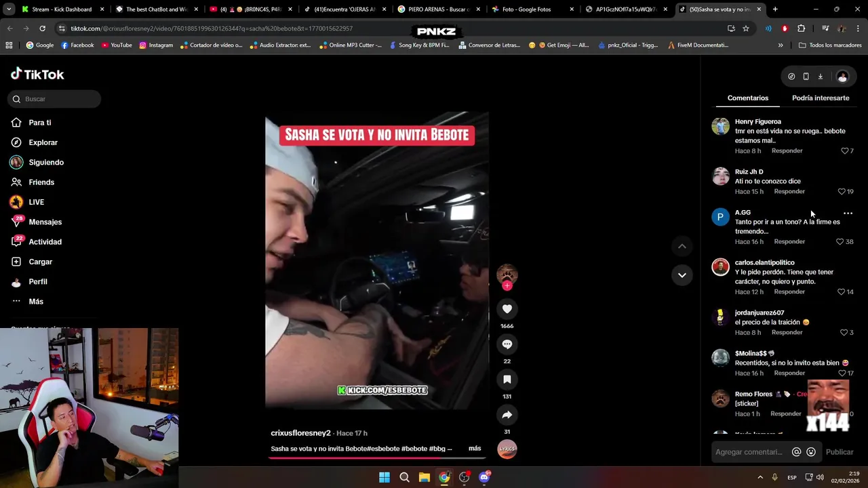Screen dimensions: 868x488
Task: Open the spinning music disc sound page
Action: tap(507, 449)
